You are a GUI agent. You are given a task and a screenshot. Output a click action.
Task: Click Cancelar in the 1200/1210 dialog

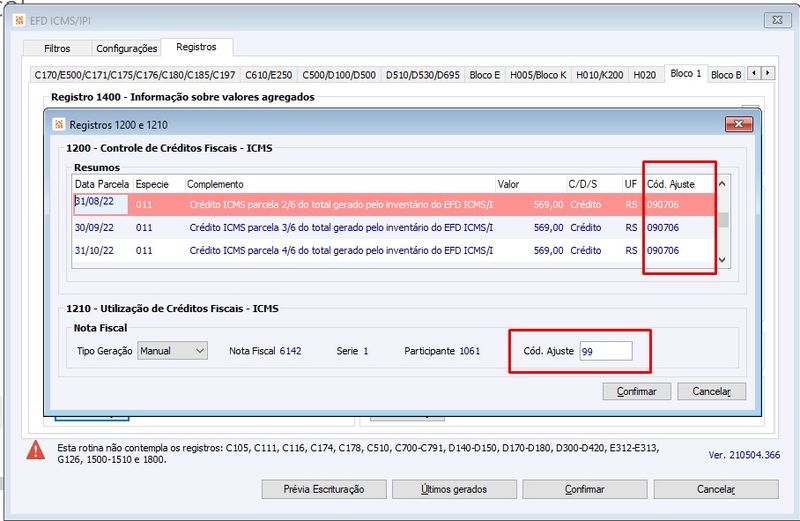pyautogui.click(x=711, y=391)
